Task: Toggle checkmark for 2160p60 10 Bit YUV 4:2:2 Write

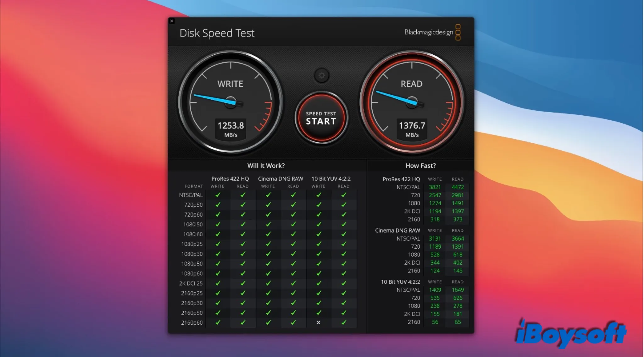Action: pyautogui.click(x=318, y=322)
